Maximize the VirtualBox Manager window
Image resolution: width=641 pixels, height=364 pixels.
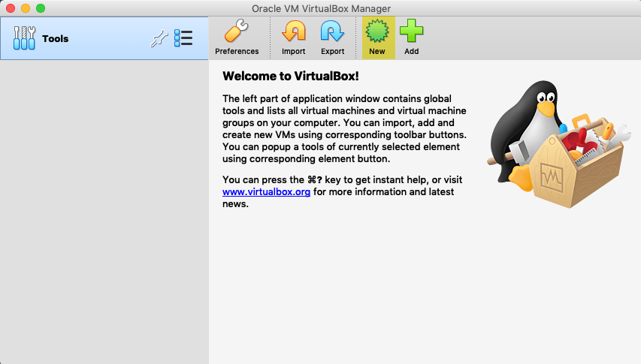(x=41, y=8)
